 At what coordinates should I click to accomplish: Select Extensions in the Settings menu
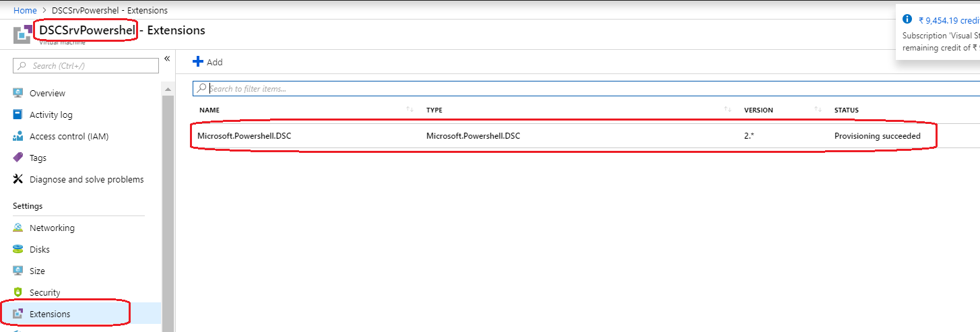49,314
